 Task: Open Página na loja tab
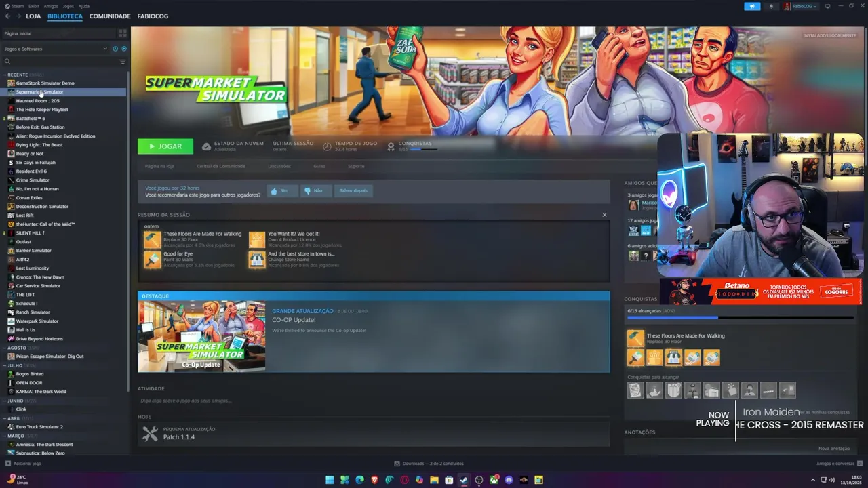click(159, 166)
